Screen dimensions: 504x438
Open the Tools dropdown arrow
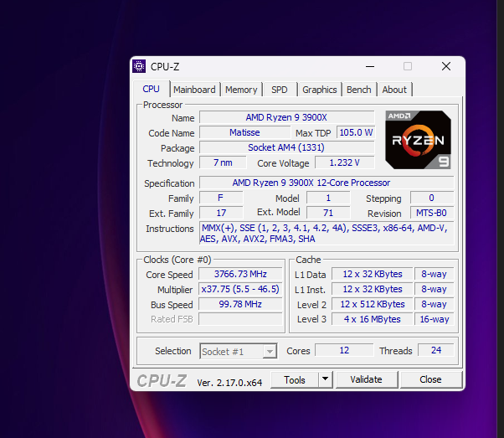(326, 379)
